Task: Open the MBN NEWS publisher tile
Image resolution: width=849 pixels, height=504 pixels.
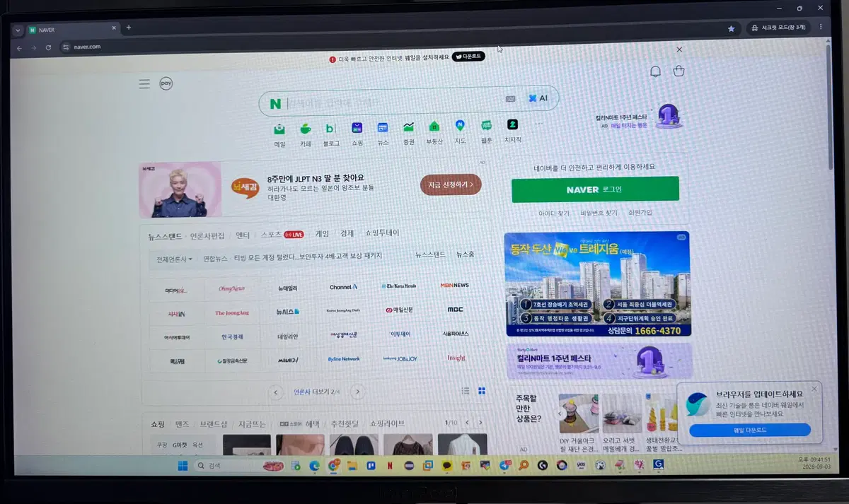Action: 455,286
